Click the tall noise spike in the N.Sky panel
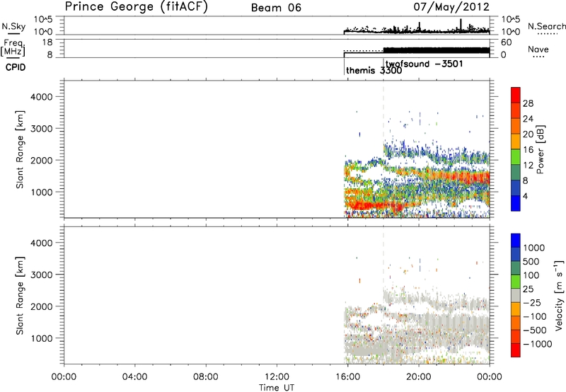This screenshot has height=392, width=566. (x=461, y=25)
